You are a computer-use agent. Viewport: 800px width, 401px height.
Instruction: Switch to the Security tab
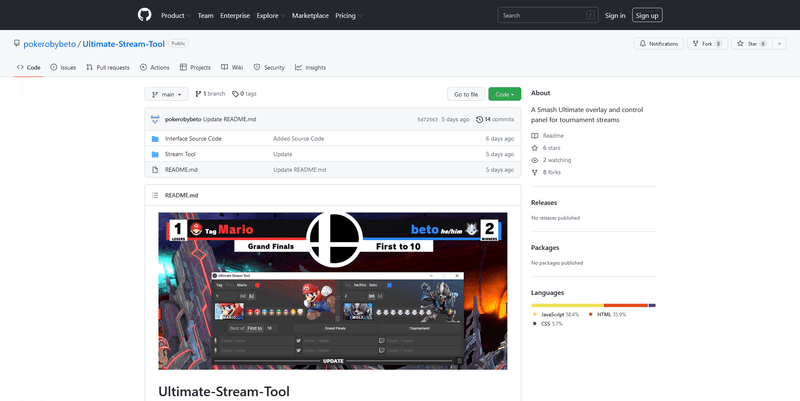pos(269,67)
